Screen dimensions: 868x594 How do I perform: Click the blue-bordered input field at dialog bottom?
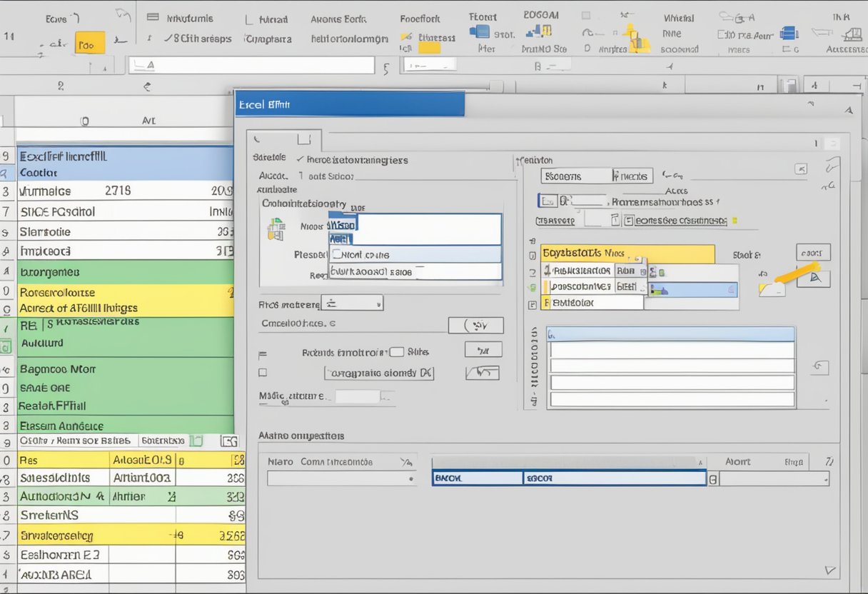[568, 479]
